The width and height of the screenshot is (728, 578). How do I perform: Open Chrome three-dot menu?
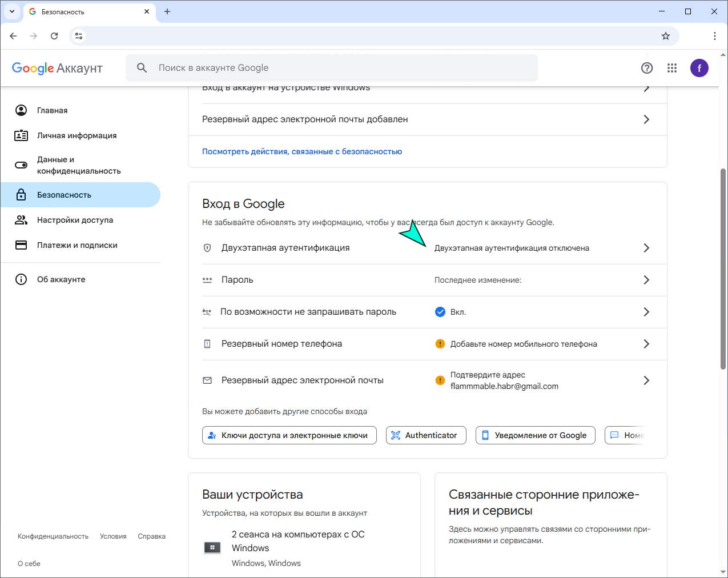pyautogui.click(x=714, y=36)
